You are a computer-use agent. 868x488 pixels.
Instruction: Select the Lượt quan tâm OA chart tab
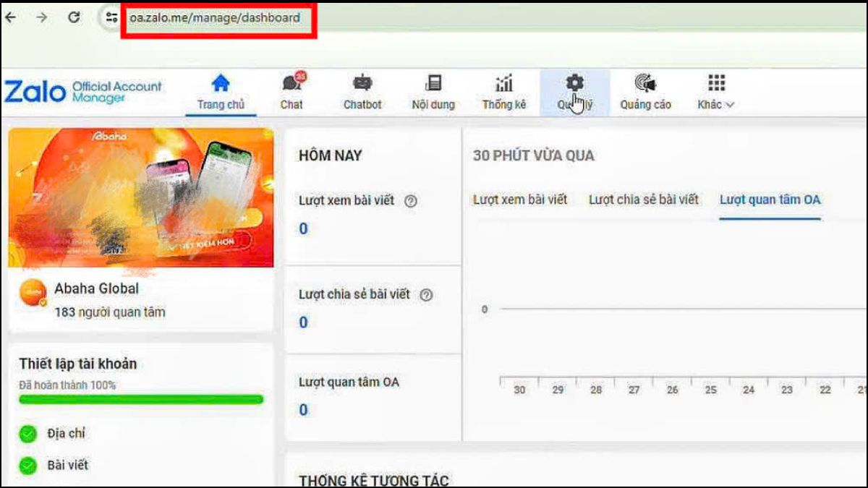(x=770, y=200)
